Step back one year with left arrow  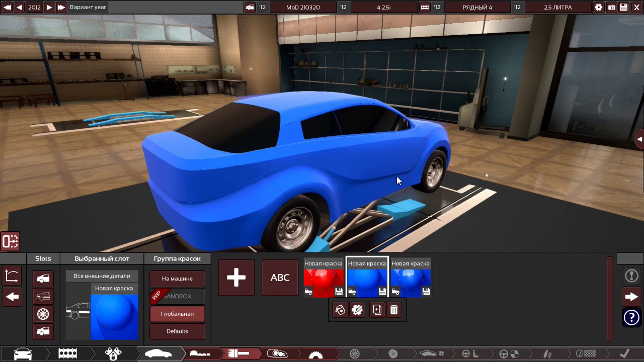[19, 7]
